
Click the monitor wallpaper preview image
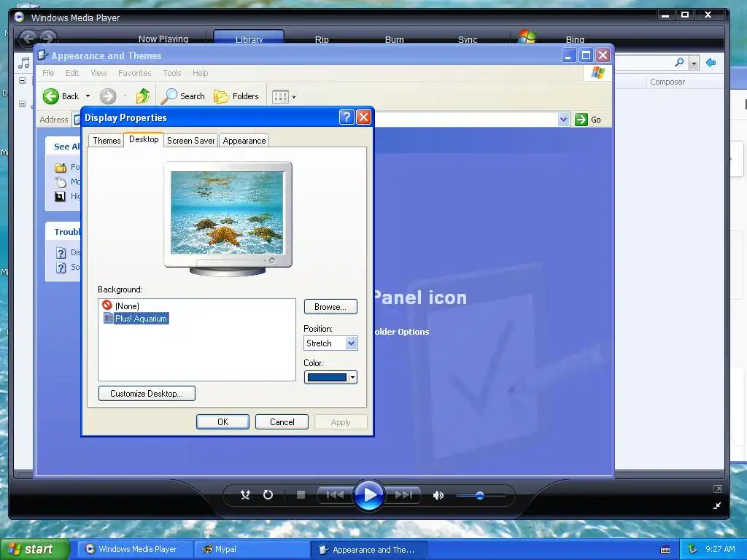pos(228,213)
